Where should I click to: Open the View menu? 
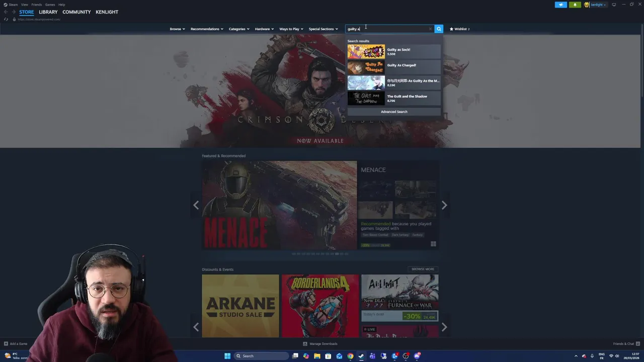click(24, 5)
